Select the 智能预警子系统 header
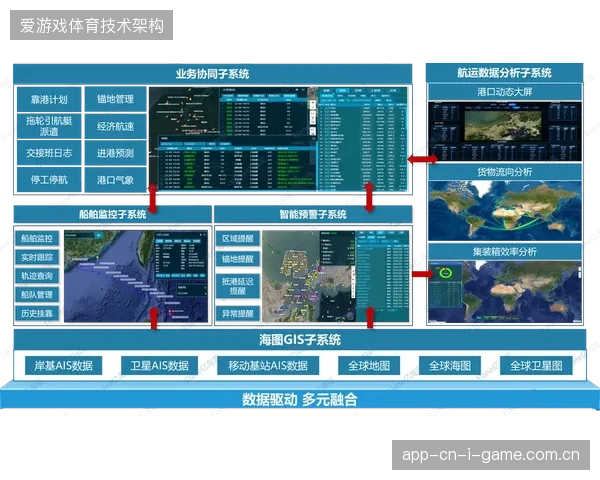Viewport: 600px width, 480px height. pos(313,214)
